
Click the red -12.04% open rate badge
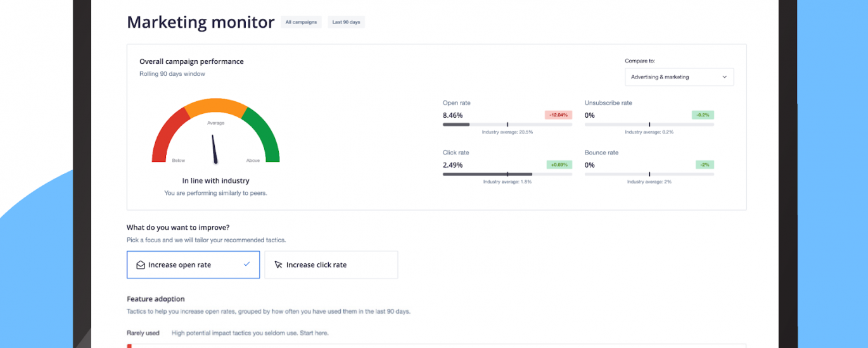click(x=558, y=115)
